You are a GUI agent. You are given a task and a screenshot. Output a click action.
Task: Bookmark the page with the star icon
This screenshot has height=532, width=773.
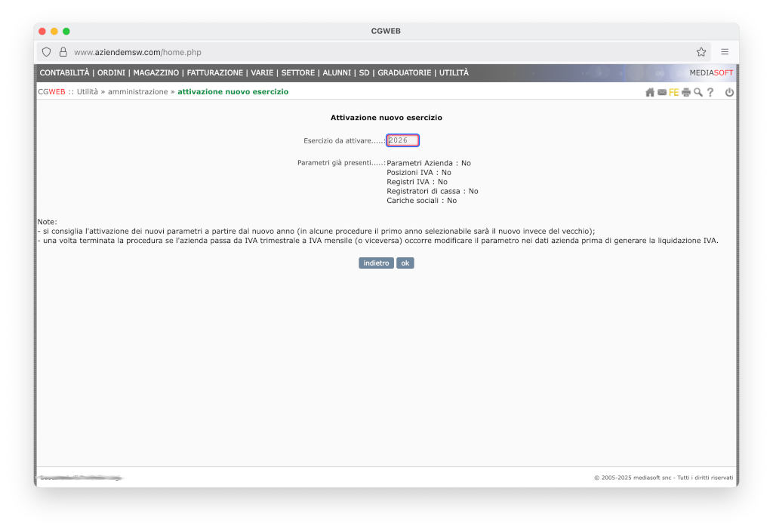(x=701, y=52)
